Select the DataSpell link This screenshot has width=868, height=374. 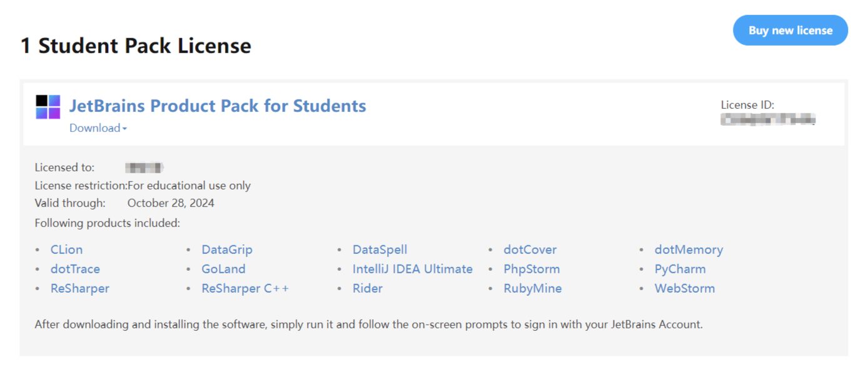(x=380, y=250)
